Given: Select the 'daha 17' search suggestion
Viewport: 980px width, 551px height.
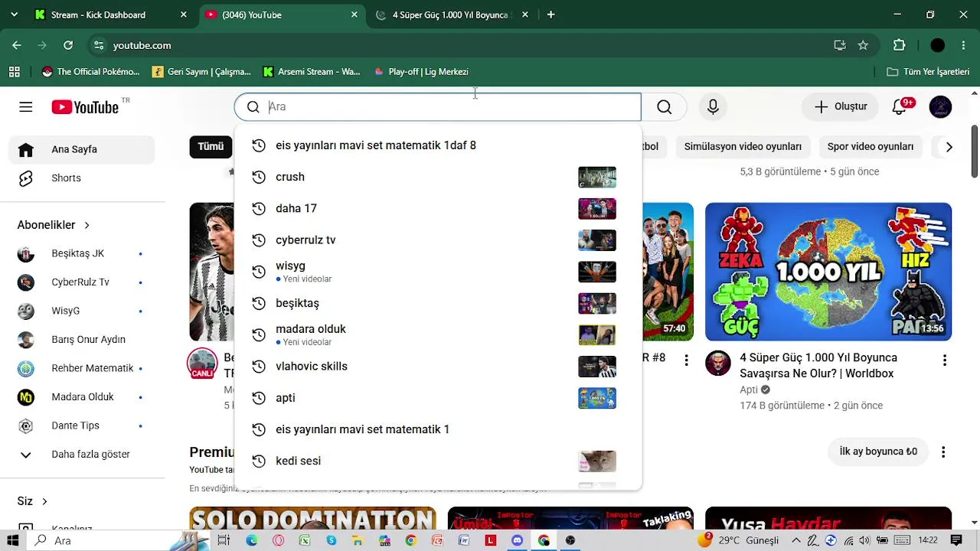Looking at the screenshot, I should pyautogui.click(x=438, y=208).
